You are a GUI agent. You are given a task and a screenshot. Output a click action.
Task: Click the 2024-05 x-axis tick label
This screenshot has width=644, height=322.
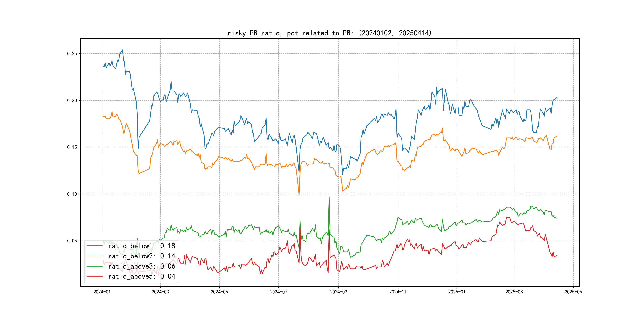tap(219, 292)
